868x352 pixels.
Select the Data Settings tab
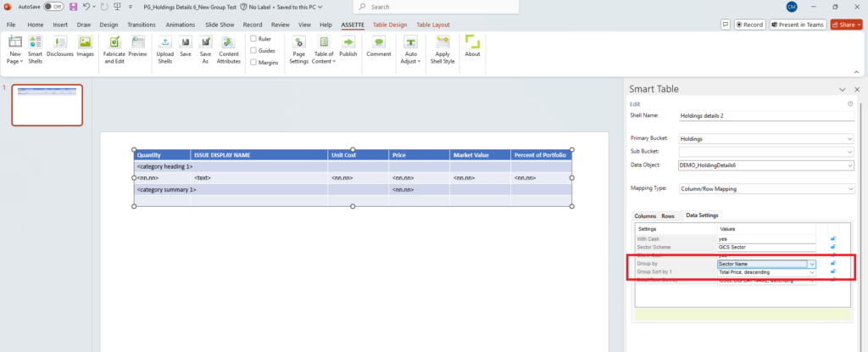[x=701, y=215]
